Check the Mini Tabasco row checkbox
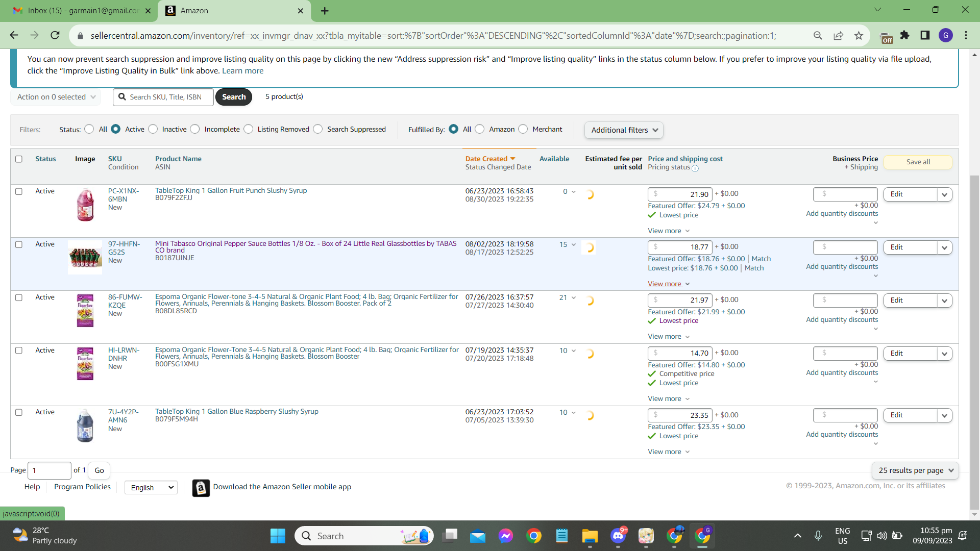Viewport: 980px width, 551px height. [19, 244]
